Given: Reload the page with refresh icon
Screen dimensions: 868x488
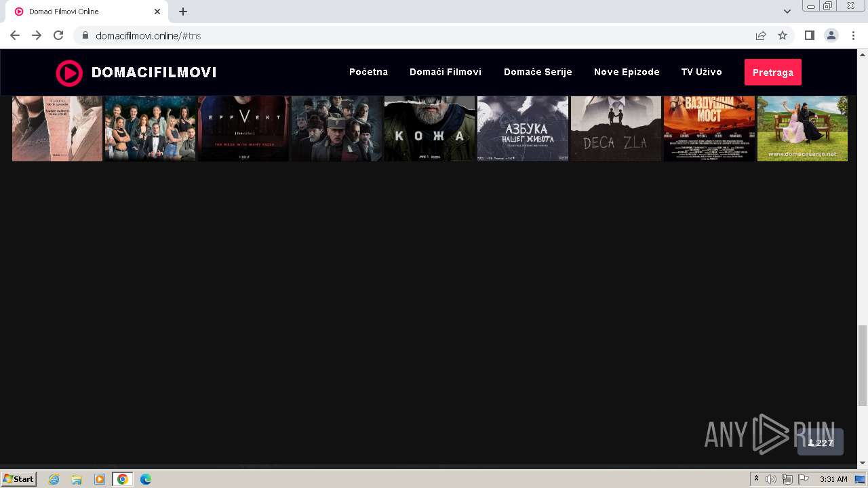Looking at the screenshot, I should 58,35.
